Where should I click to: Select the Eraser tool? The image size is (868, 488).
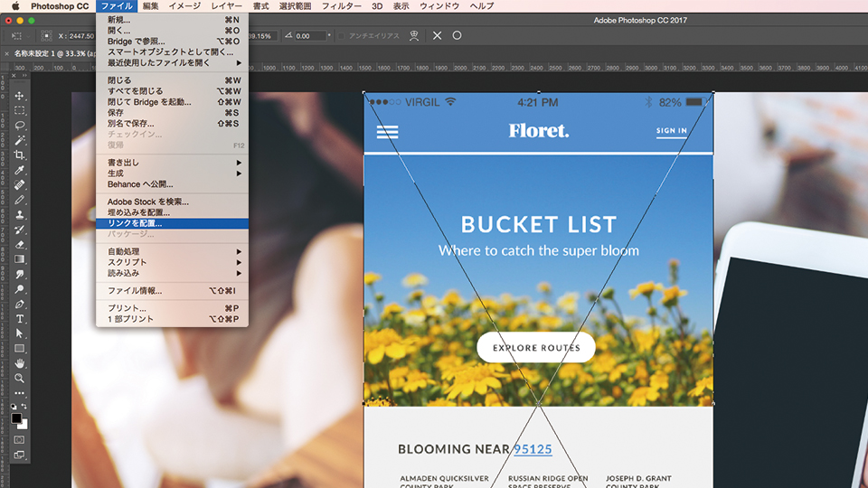click(x=19, y=245)
